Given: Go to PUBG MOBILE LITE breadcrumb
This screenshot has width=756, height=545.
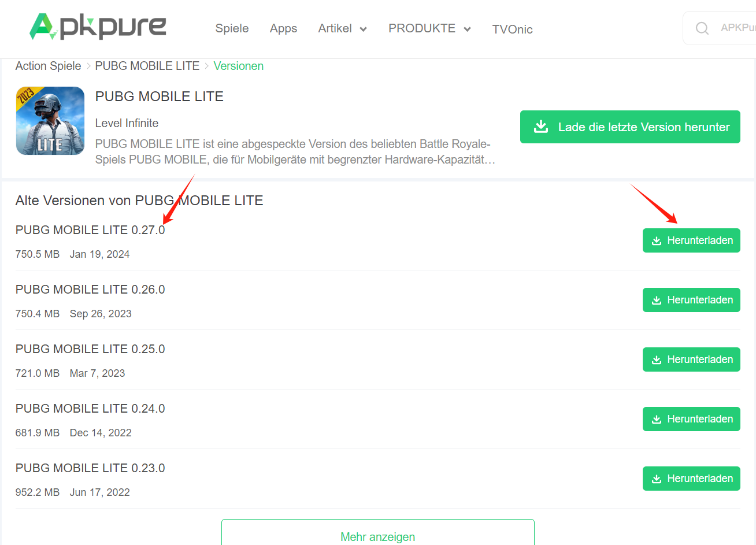Looking at the screenshot, I should coord(147,66).
